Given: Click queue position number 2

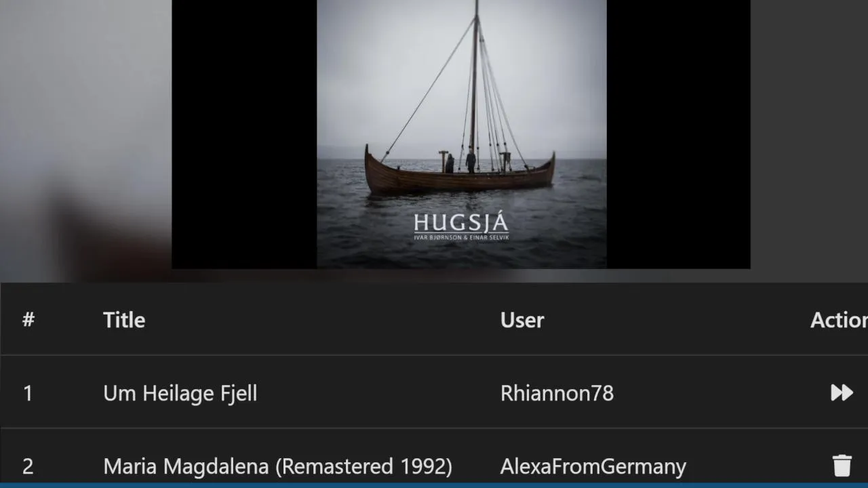Looking at the screenshot, I should [x=28, y=466].
